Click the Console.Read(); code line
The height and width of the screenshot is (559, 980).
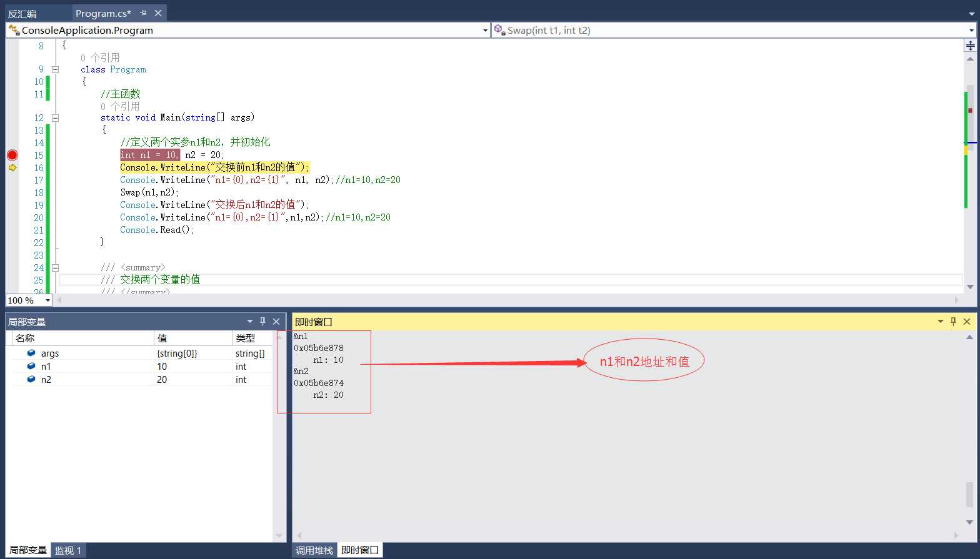(x=157, y=230)
